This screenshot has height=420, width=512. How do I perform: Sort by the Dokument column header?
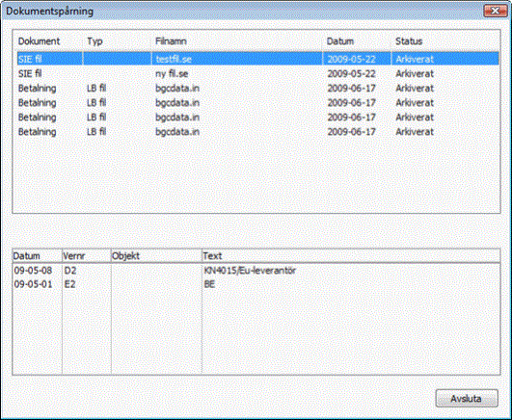39,41
